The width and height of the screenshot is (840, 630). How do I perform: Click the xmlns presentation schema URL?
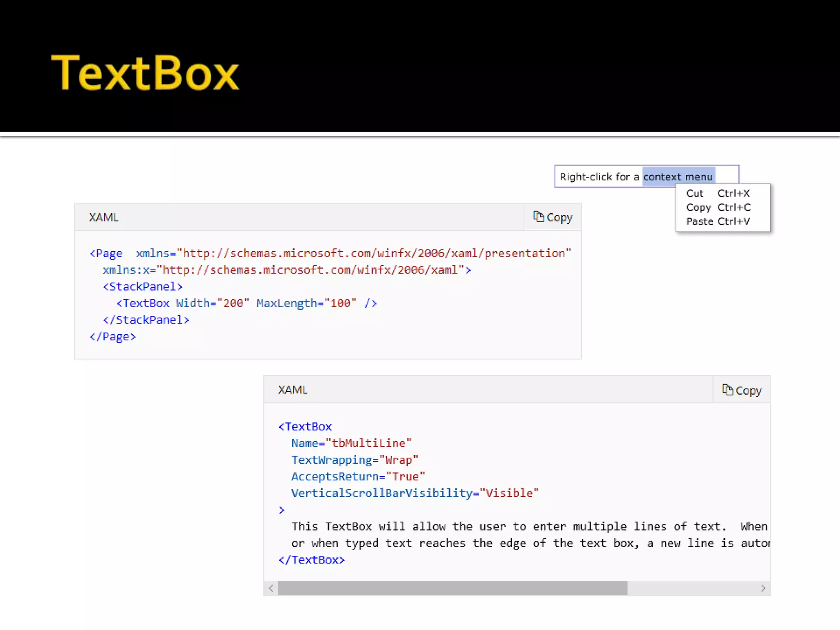coord(376,253)
